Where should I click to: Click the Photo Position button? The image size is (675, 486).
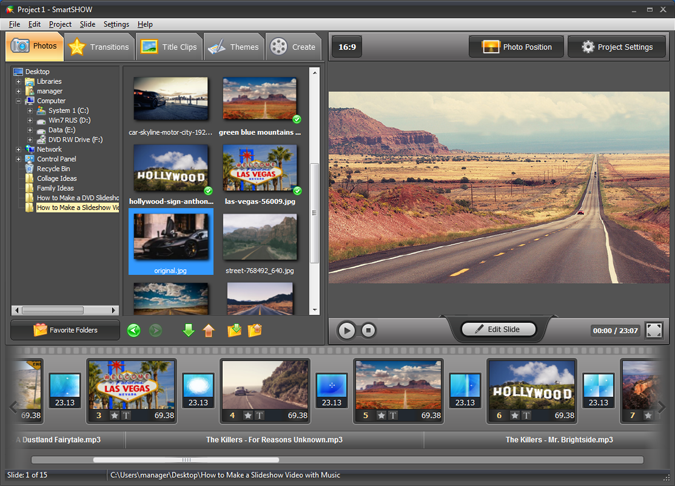click(x=516, y=47)
